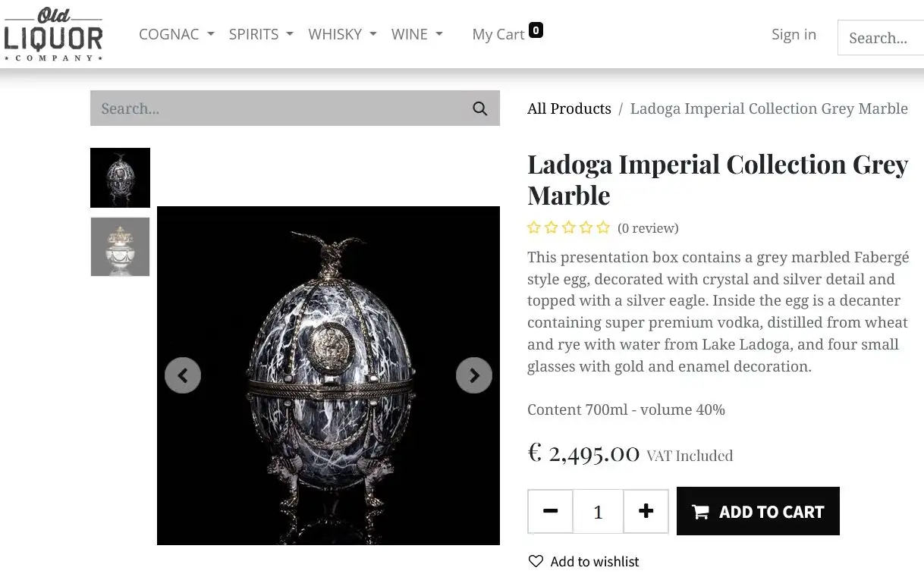Image resolution: width=924 pixels, height=577 pixels.
Task: Open the WHISKY dropdown menu
Action: (342, 34)
